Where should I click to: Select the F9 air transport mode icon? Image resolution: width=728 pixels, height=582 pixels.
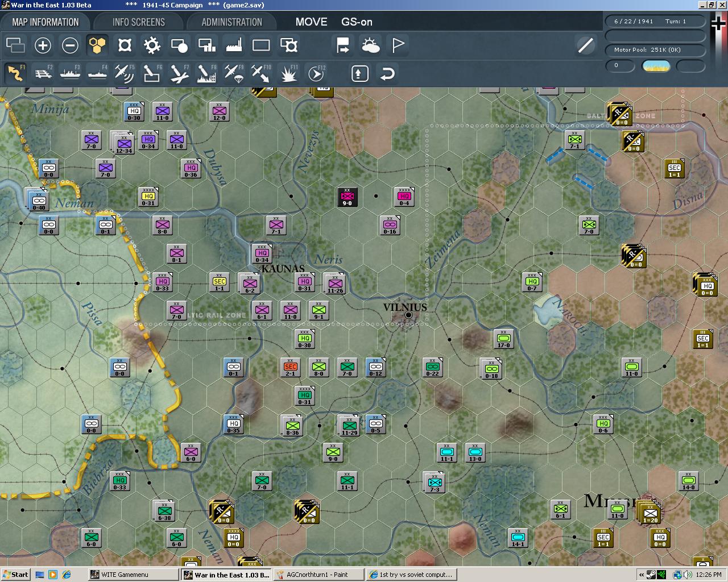234,73
